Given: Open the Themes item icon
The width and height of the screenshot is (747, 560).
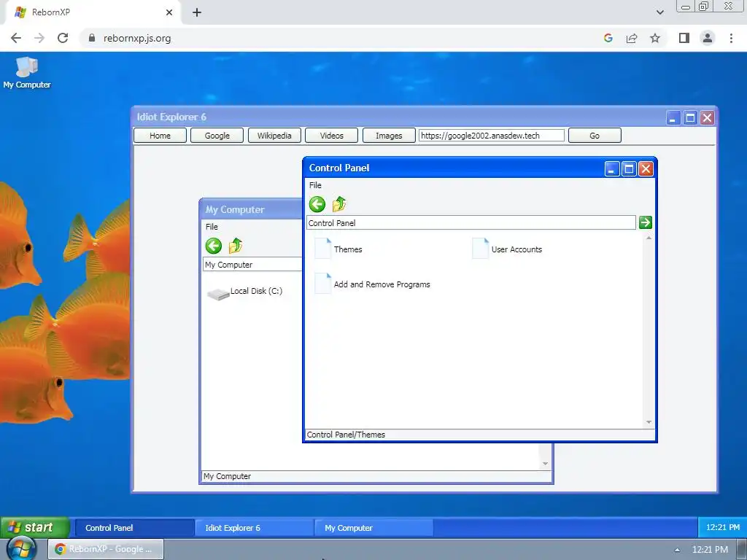Looking at the screenshot, I should coord(322,249).
